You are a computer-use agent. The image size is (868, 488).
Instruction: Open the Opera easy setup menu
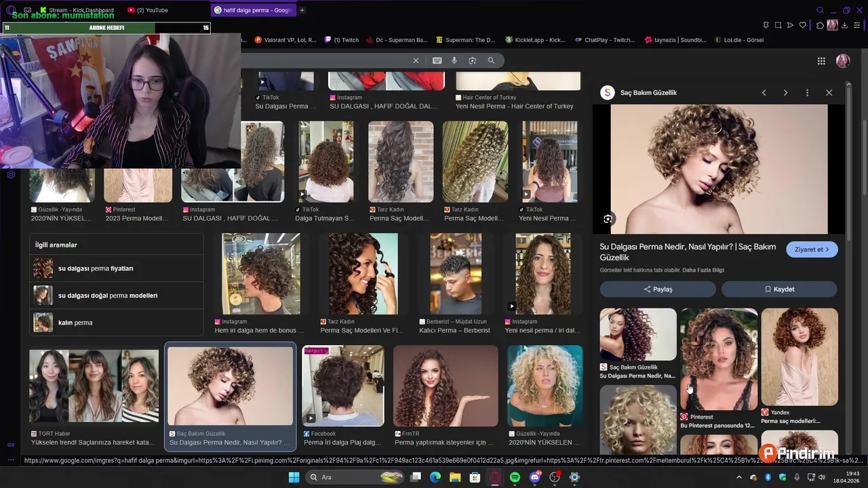857,25
